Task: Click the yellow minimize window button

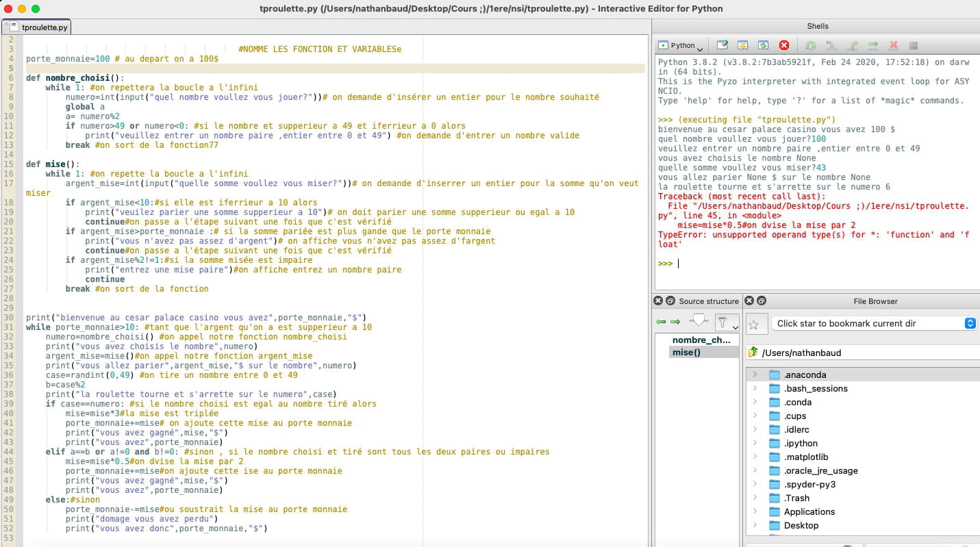Action: click(x=22, y=9)
